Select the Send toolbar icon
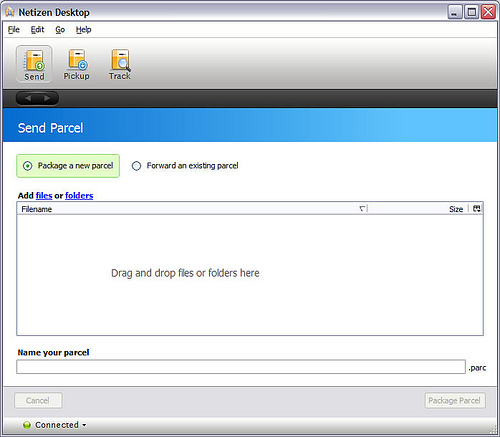Screen dimensions: 500x437 click(x=34, y=64)
